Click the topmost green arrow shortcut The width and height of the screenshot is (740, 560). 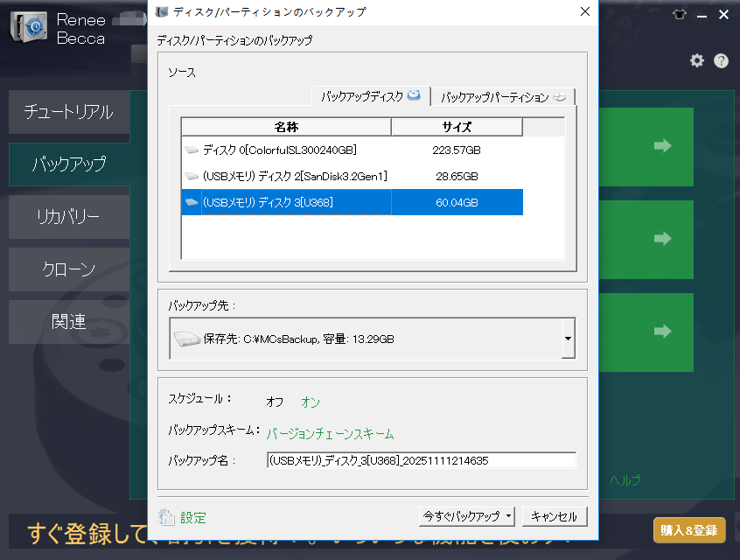click(660, 147)
